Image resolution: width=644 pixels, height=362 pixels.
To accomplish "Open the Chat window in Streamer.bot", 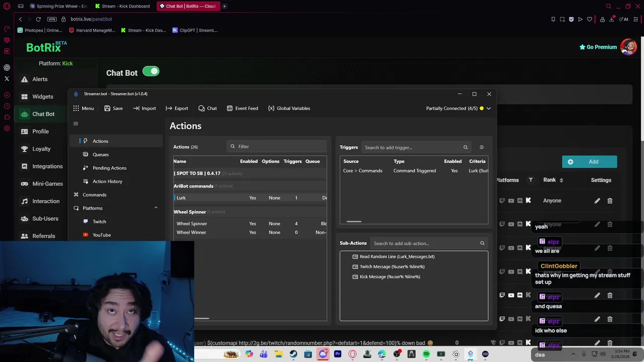I will point(207,108).
